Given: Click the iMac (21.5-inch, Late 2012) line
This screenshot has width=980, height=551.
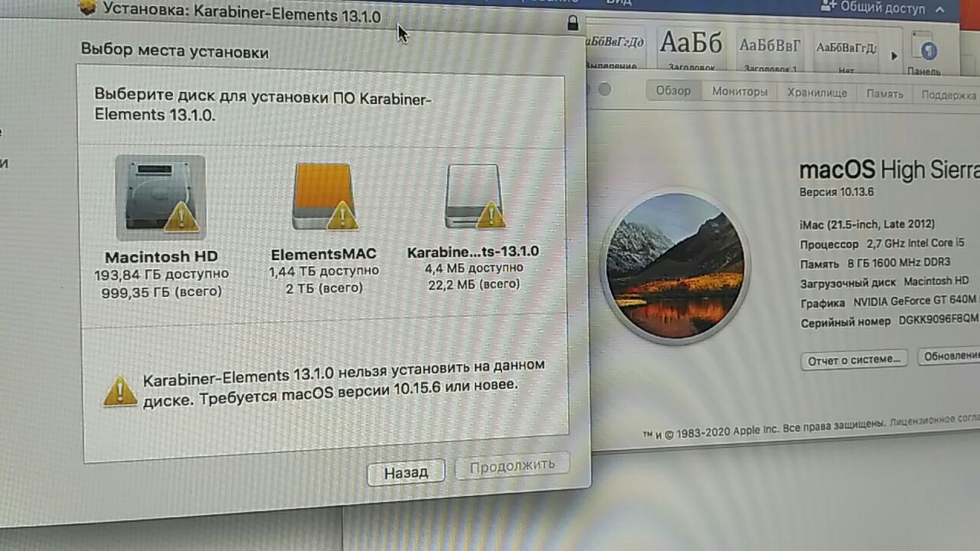Looking at the screenshot, I should 867,224.
